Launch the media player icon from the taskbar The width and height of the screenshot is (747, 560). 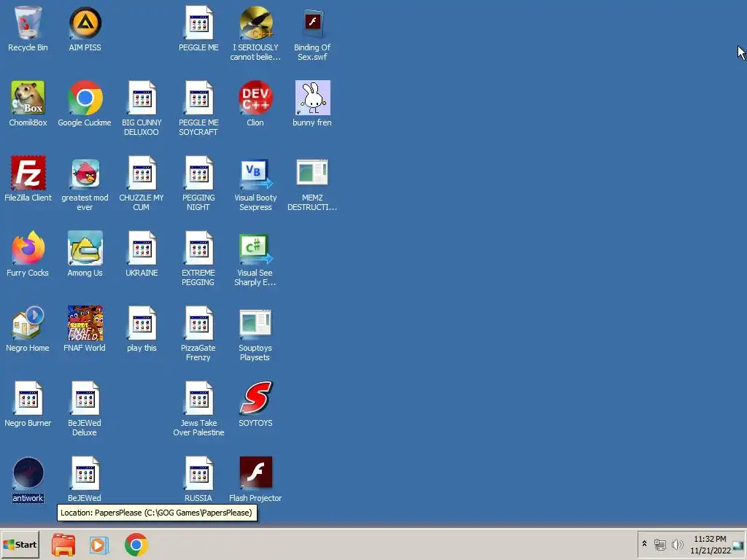click(x=99, y=545)
